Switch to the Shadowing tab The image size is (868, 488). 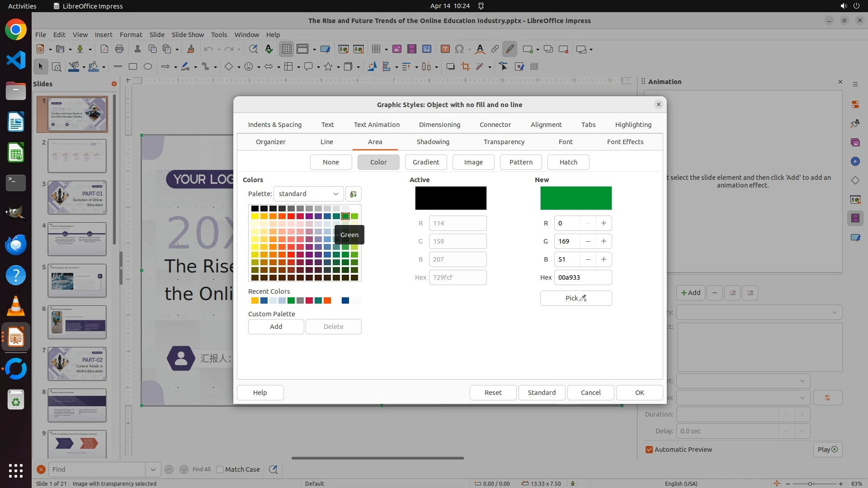433,142
